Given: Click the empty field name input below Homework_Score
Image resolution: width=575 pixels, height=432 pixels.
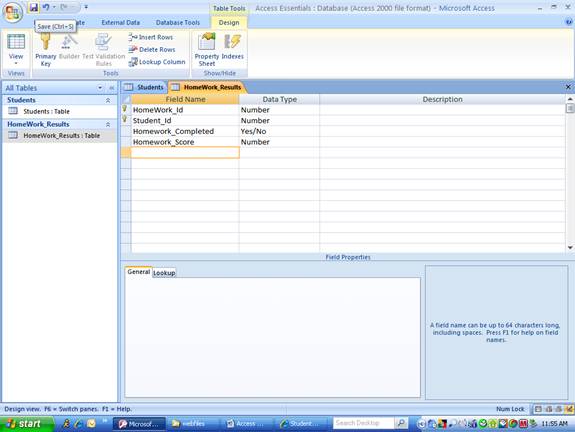Looking at the screenshot, I should pyautogui.click(x=185, y=153).
